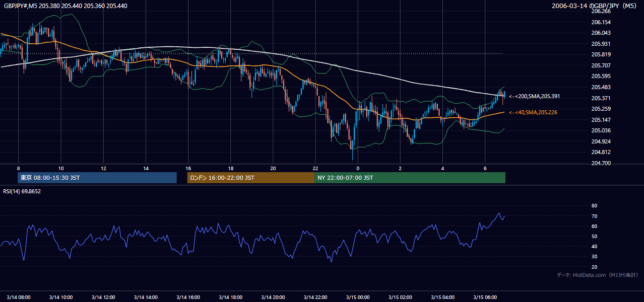Click the 東京 08:00-15:30 JST session bar
Screen dimensions: 644x302
(97, 178)
